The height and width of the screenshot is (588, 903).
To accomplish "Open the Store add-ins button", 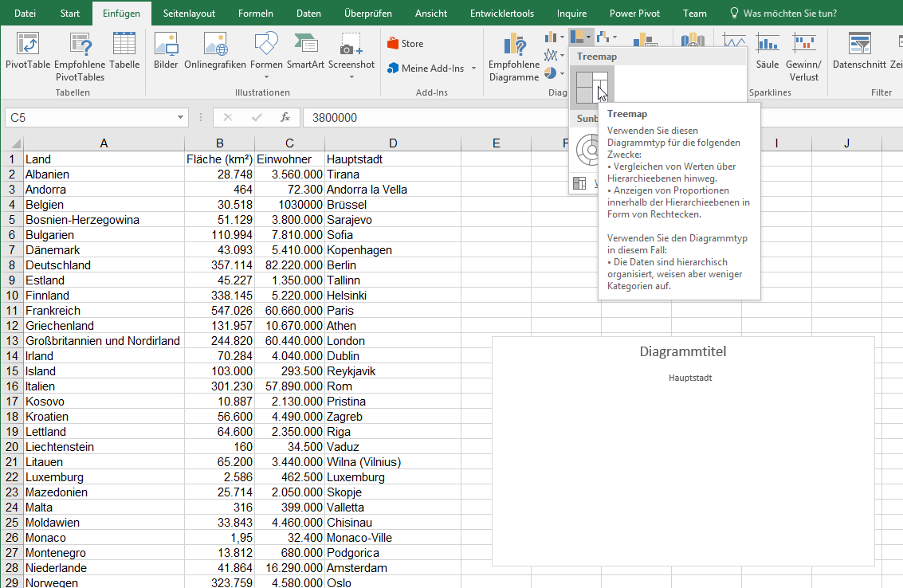I will [x=405, y=44].
